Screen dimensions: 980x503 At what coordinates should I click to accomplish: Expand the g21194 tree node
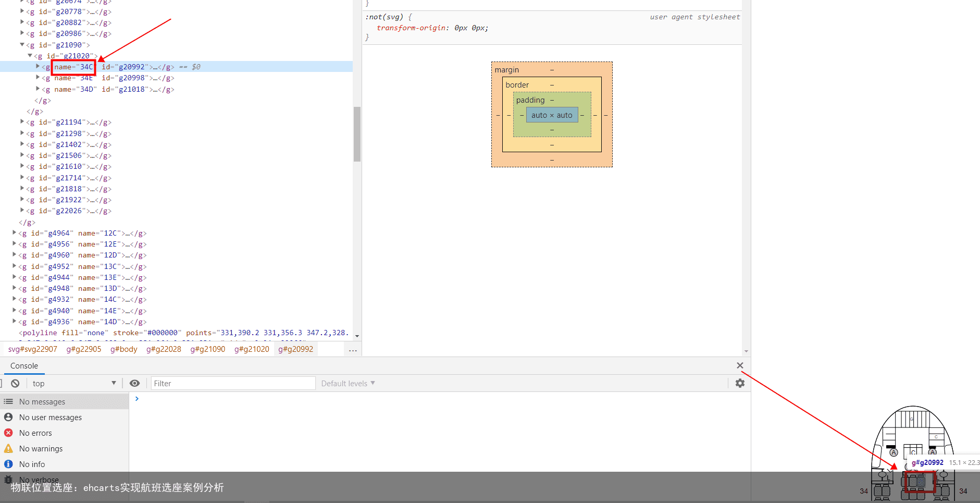click(22, 121)
